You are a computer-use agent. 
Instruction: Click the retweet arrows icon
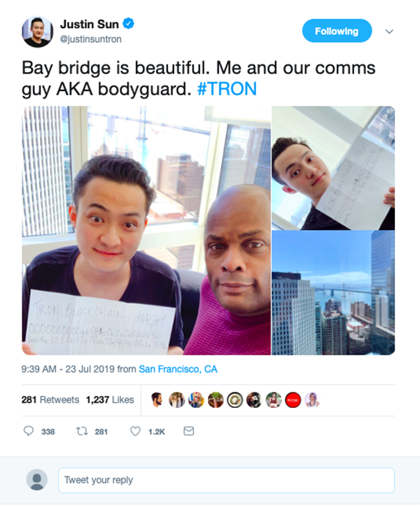point(82,431)
